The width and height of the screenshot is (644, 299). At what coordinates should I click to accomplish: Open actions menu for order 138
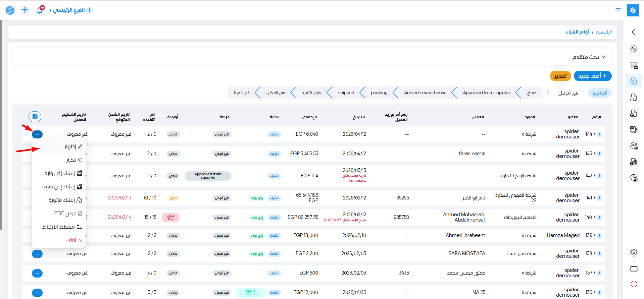tap(37, 254)
